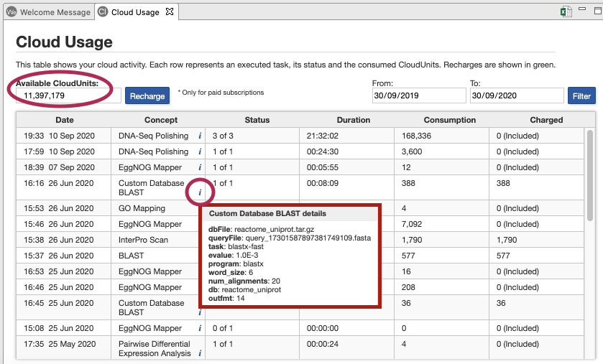This screenshot has width=603, height=364.
Task: Click the Cloud Usage tab icon
Action: point(102,12)
